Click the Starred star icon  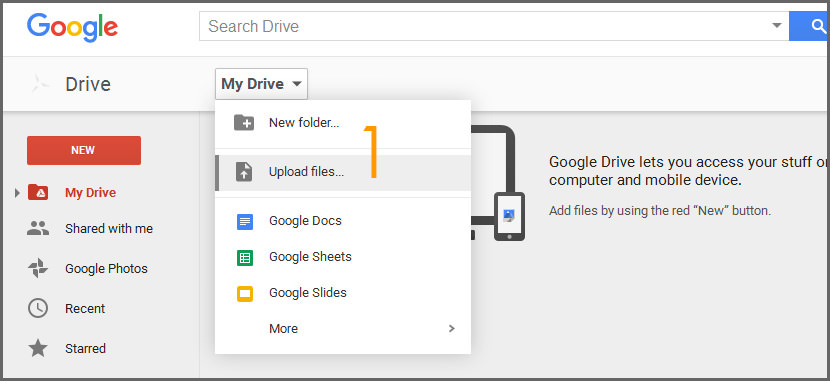point(38,348)
